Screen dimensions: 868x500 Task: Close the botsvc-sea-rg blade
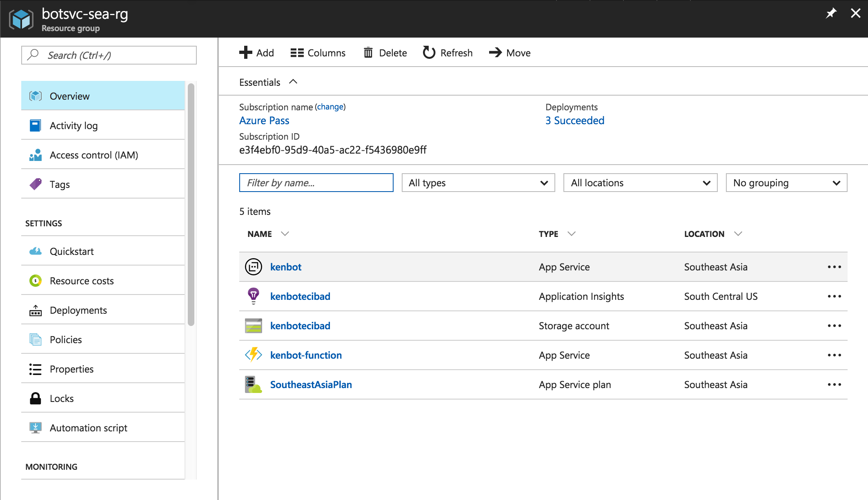855,13
